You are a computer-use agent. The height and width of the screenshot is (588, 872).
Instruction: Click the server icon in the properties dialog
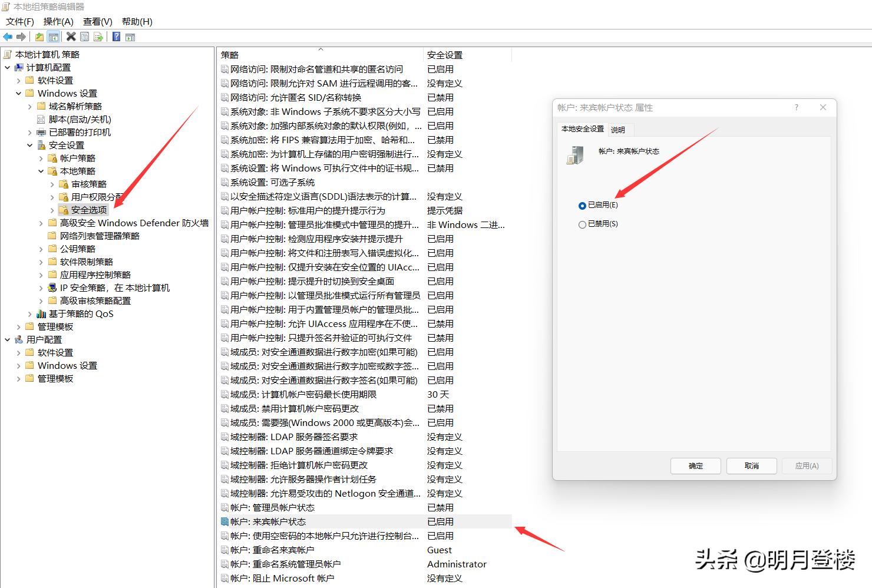(x=574, y=155)
